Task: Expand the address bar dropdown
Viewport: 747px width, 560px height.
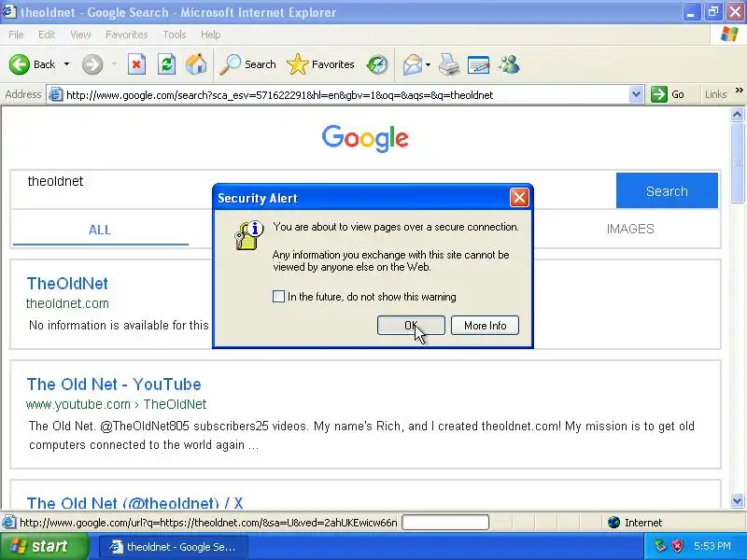Action: 636,94
